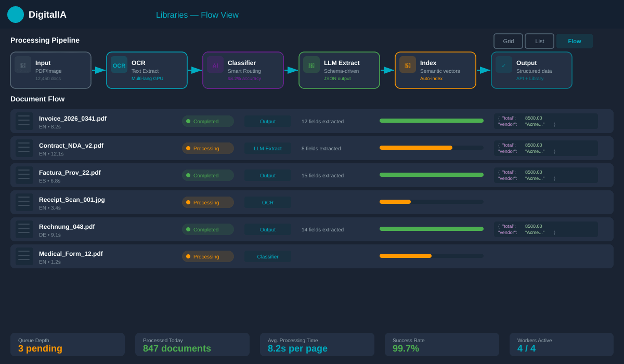Select the Flow view button

574,41
